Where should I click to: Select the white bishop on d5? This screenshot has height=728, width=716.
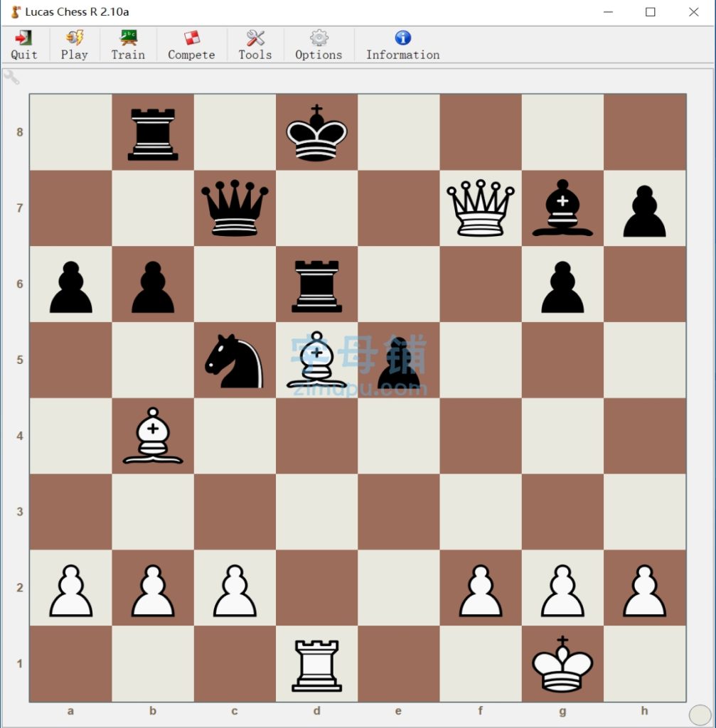click(x=316, y=360)
